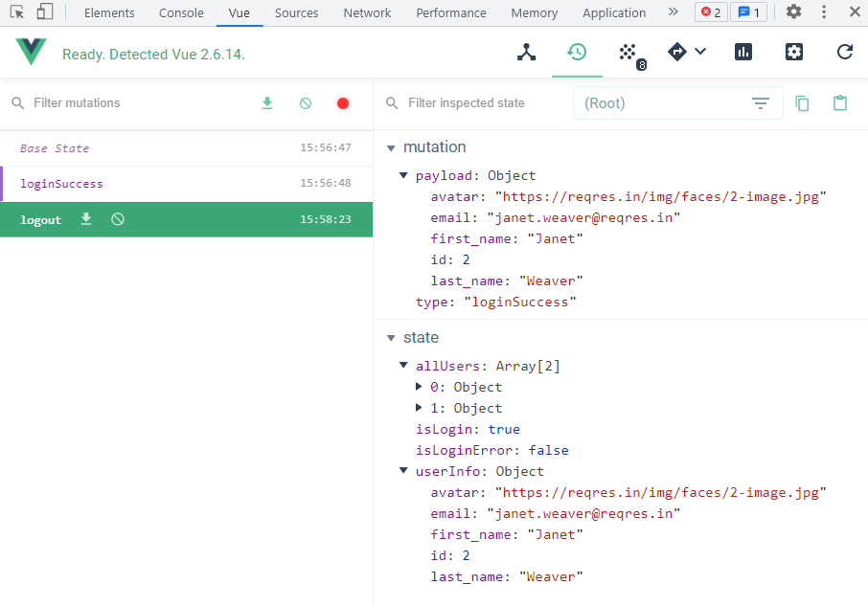This screenshot has height=606, width=868.
Task: Open the (Root) module selector
Action: click(x=678, y=102)
